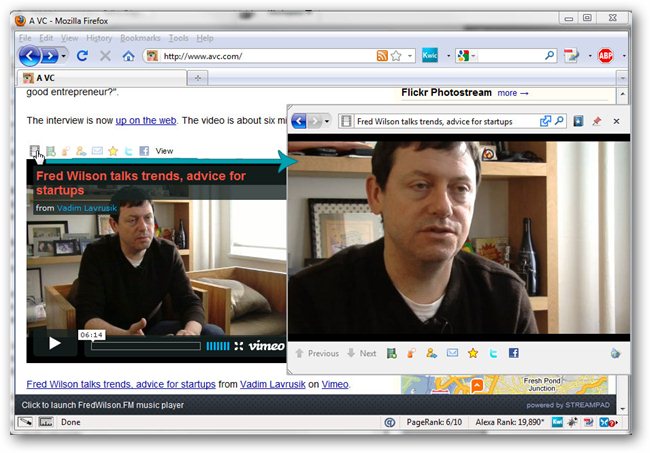The height and width of the screenshot is (453, 650).
Task: Follow the 'up on the web' link
Action: point(146,121)
